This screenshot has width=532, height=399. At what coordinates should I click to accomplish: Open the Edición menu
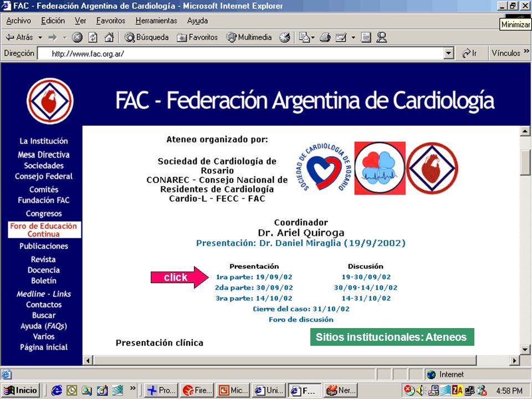[53, 21]
